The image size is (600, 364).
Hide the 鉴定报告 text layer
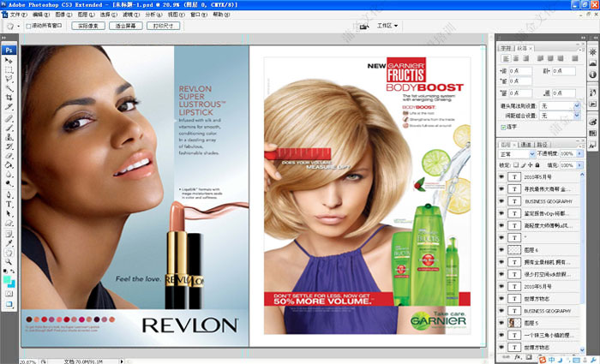pos(501,213)
